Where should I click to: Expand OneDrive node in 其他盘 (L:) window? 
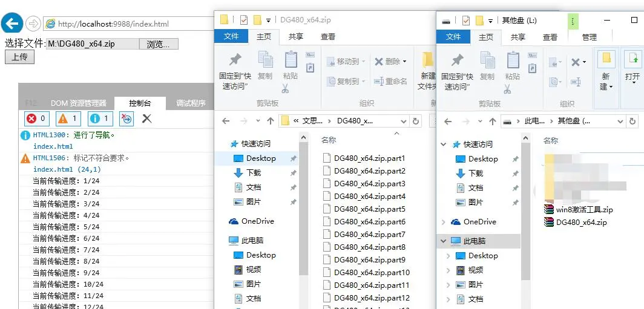[x=443, y=222]
